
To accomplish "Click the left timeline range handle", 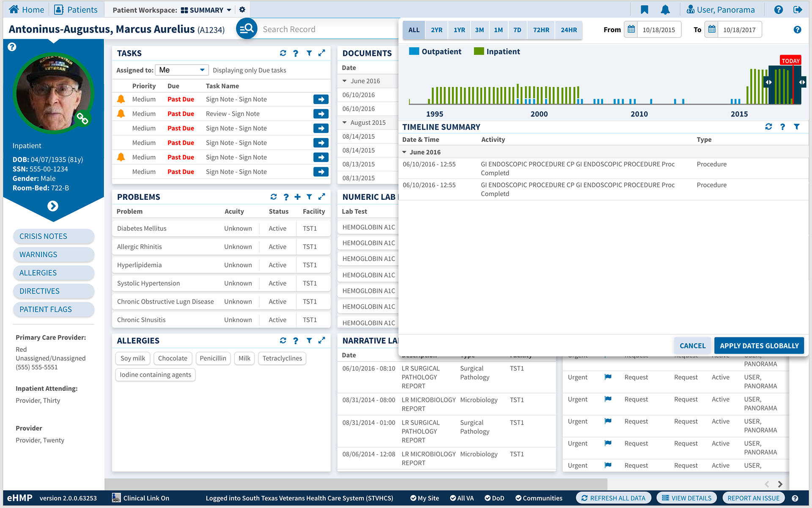I will point(768,82).
